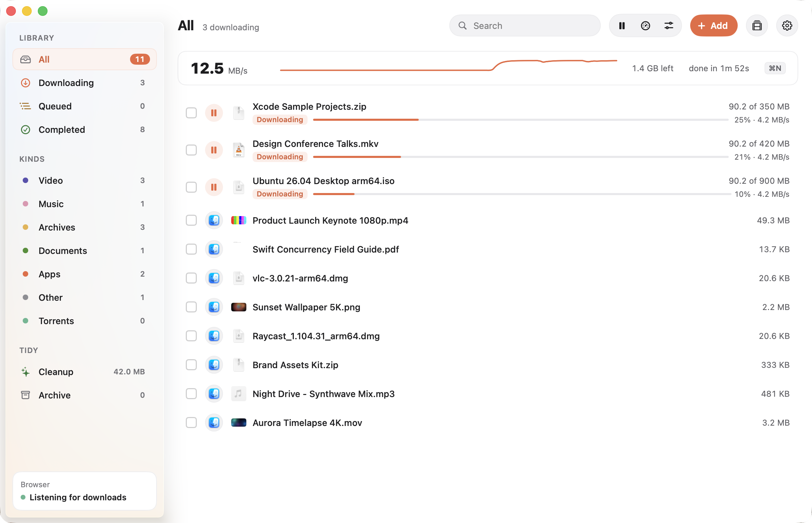Open the filter sliders icon in the toolbar
Viewport: 812px width, 523px height.
click(669, 26)
